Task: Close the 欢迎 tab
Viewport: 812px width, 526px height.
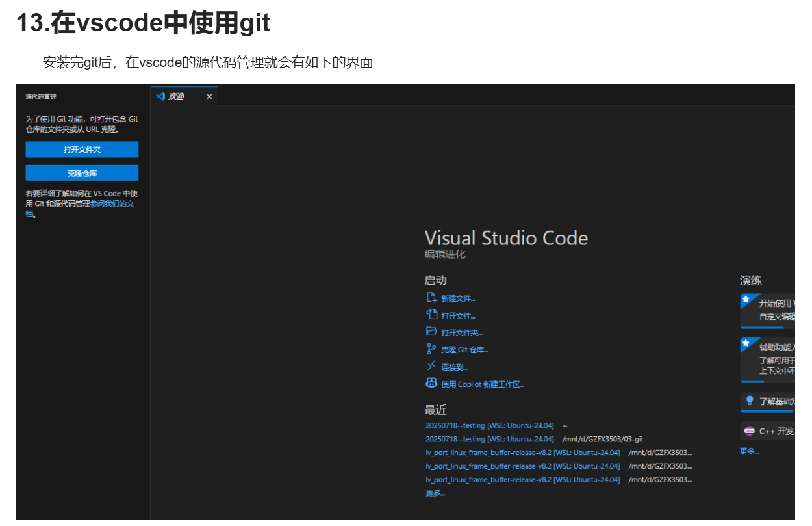Action: tap(209, 96)
